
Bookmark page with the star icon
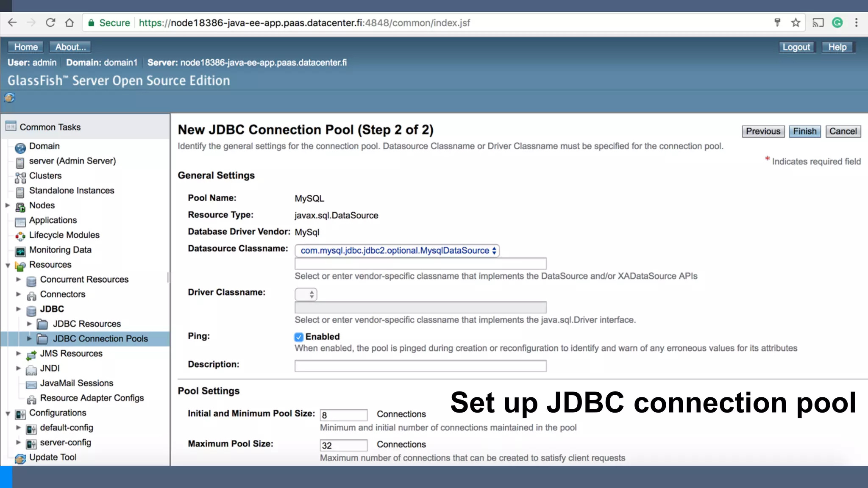(x=796, y=22)
